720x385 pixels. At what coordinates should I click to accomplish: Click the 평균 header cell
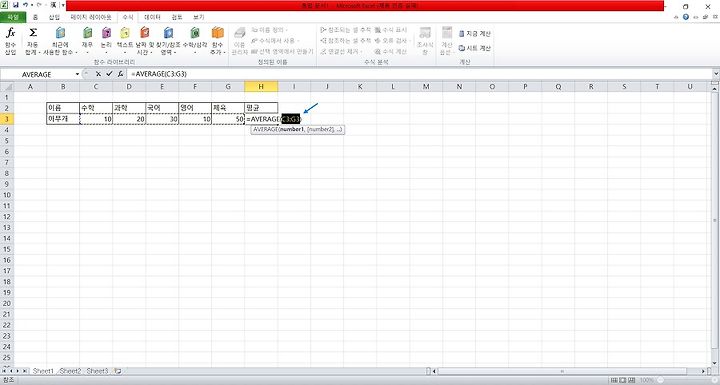pos(261,108)
